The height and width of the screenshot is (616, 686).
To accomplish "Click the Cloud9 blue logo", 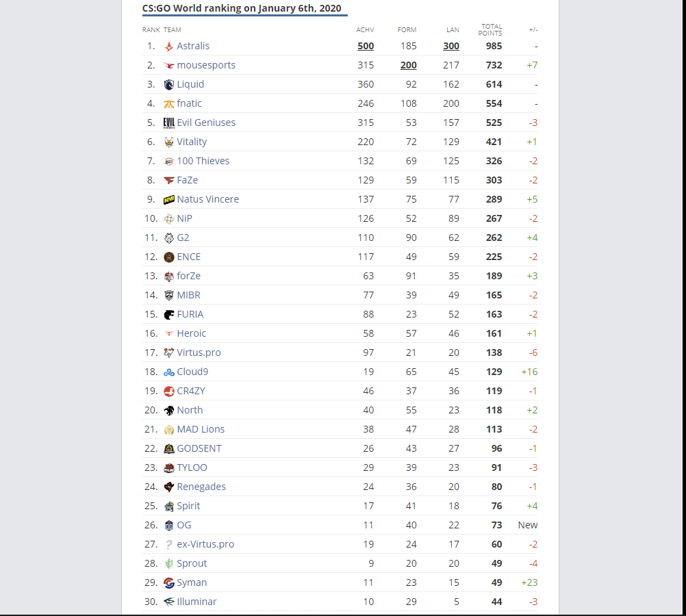I will tap(169, 372).
